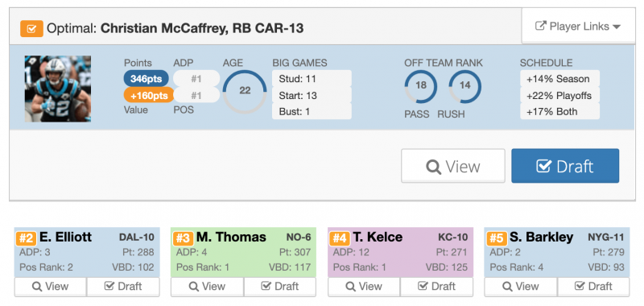Viewport: 644px width, 306px height.
Task: Draft T. Kelce from his card
Action: click(x=436, y=287)
